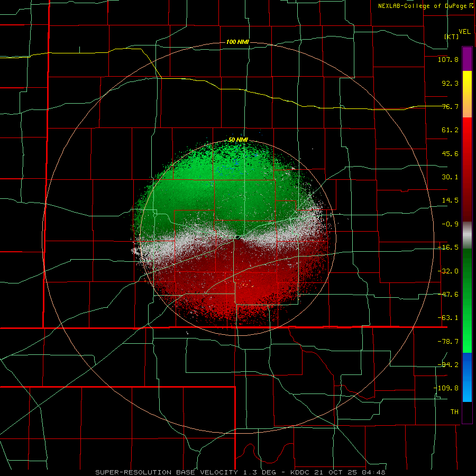Select the -32.0 legend value

pos(448,271)
